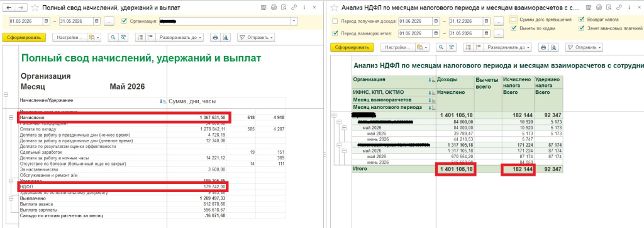
Task: Open calendar for 31.12.2026 income period end
Action: click(487, 21)
